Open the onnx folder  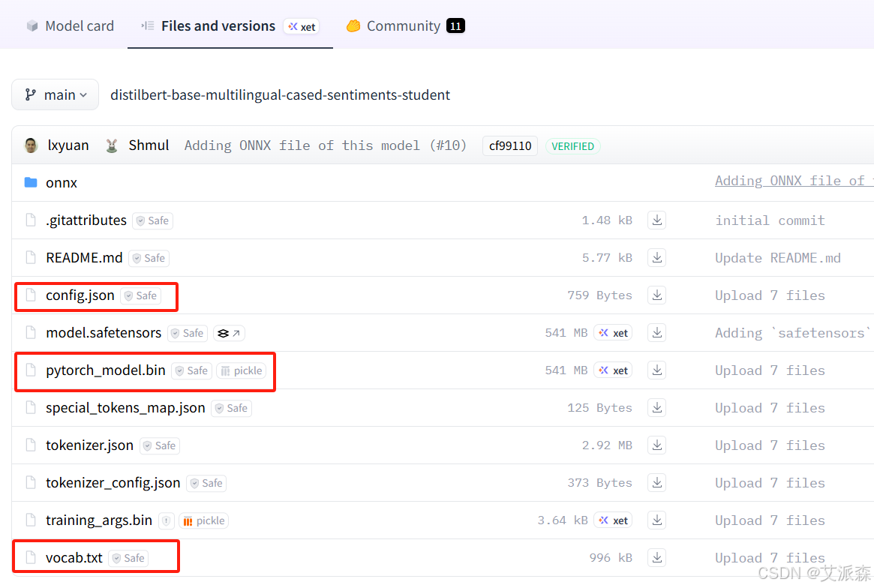tap(62, 182)
